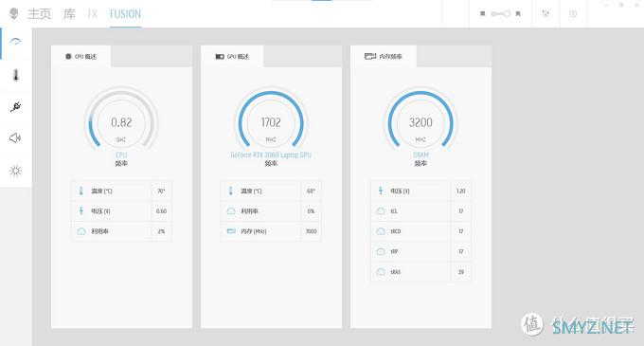Open the power plug sidebar section
The width and height of the screenshot is (644, 346).
[x=15, y=107]
